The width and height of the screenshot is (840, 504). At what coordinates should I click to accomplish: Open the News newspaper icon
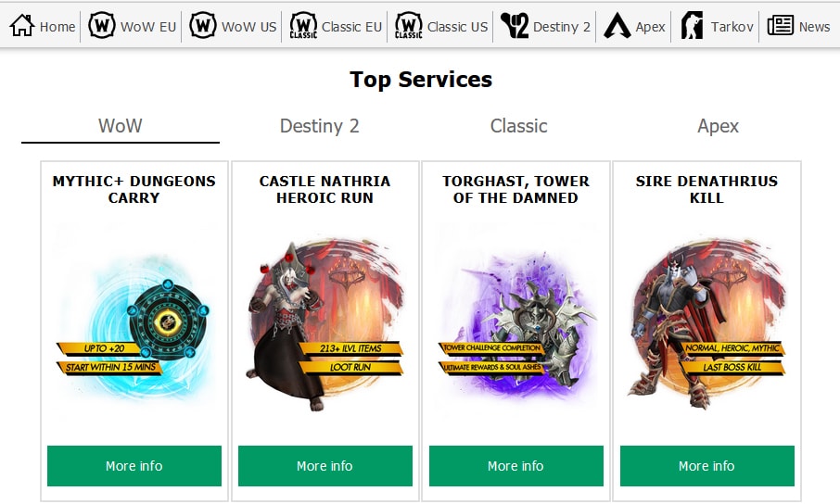point(780,26)
